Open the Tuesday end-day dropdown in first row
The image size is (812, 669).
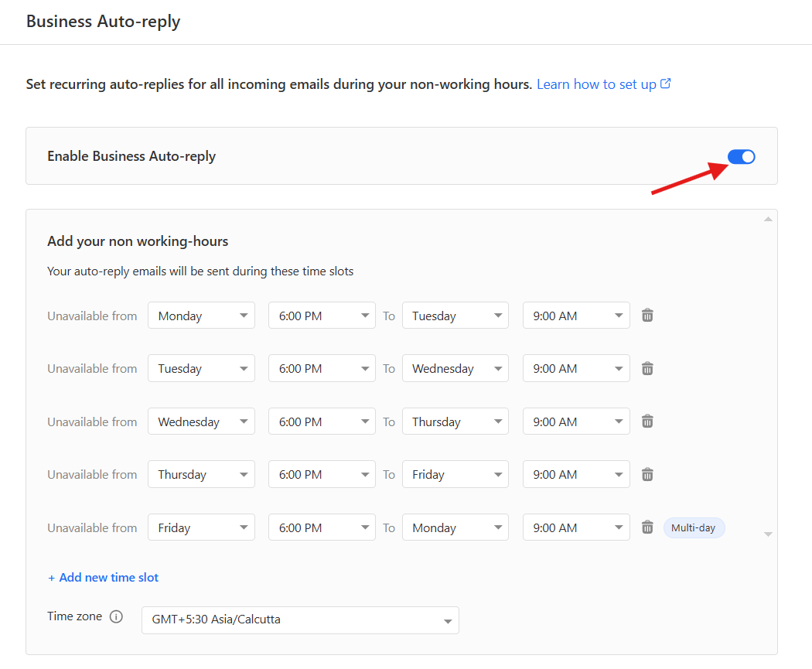click(455, 316)
